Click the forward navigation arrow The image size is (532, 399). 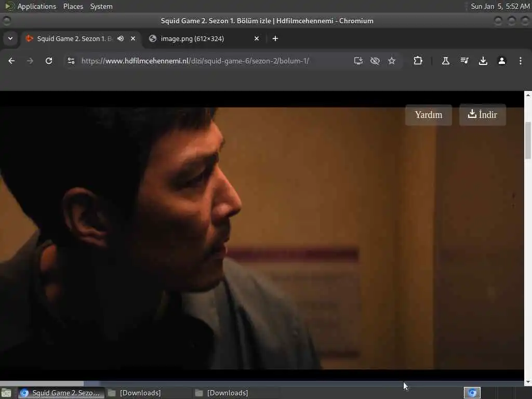[x=30, y=61]
